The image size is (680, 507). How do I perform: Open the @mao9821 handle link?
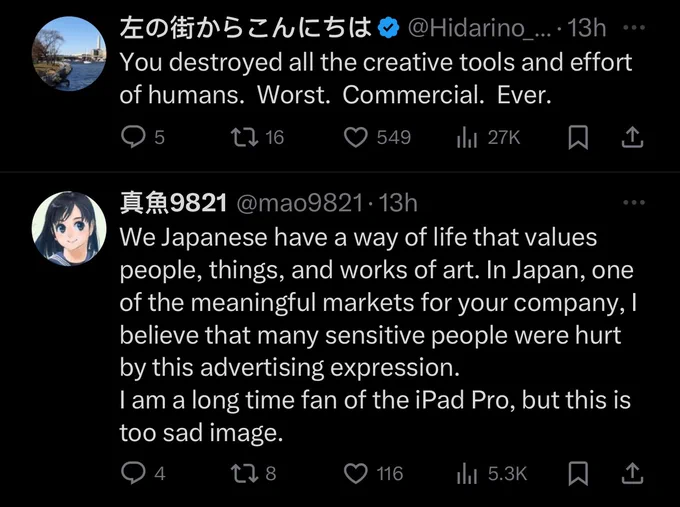(300, 203)
